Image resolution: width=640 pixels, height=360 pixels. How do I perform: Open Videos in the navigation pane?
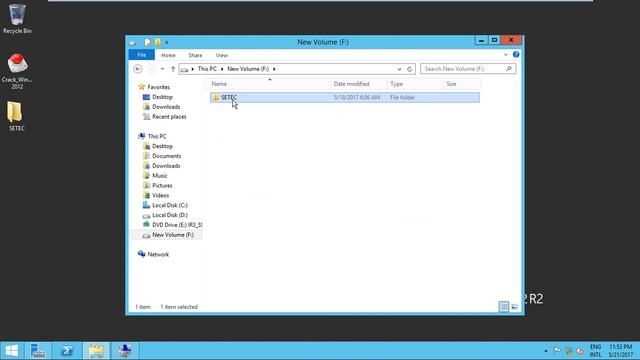(x=160, y=195)
